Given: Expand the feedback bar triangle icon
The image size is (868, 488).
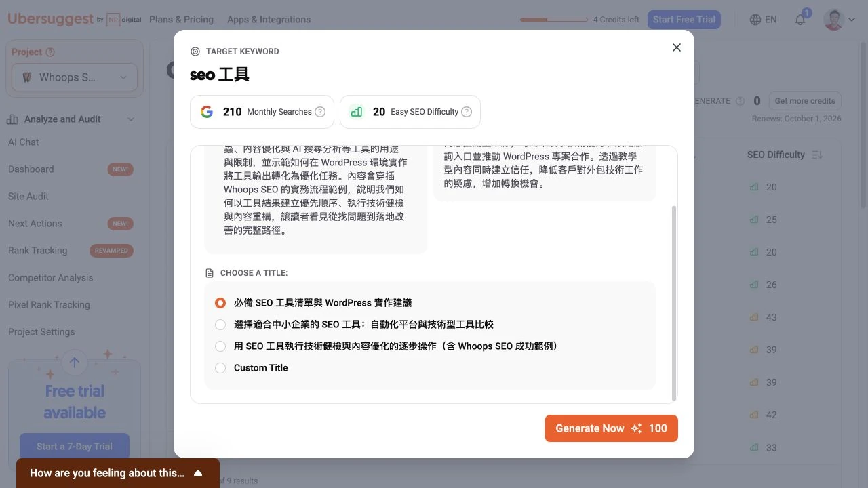Looking at the screenshot, I should [x=198, y=473].
